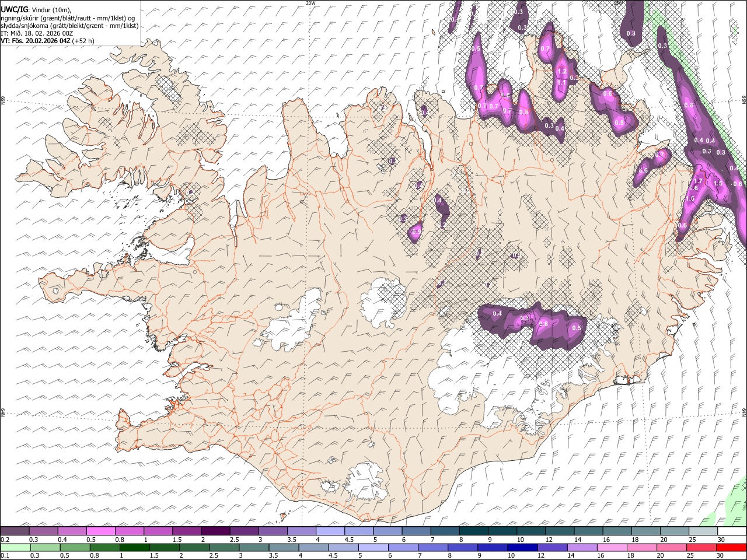
Task: Select the bright pink 0.5 swatch, upper row
Action: (x=101, y=531)
